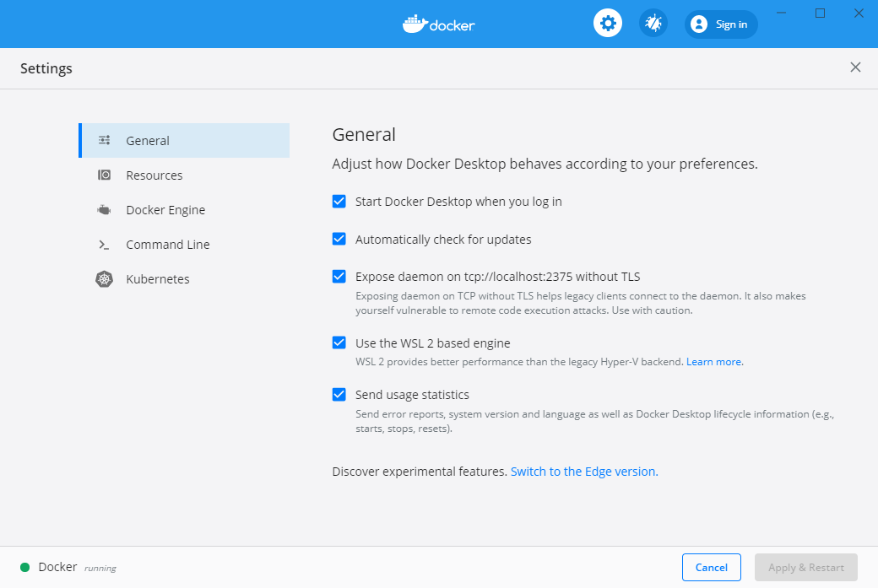Click the 'Docker' label in status bar

pos(57,567)
